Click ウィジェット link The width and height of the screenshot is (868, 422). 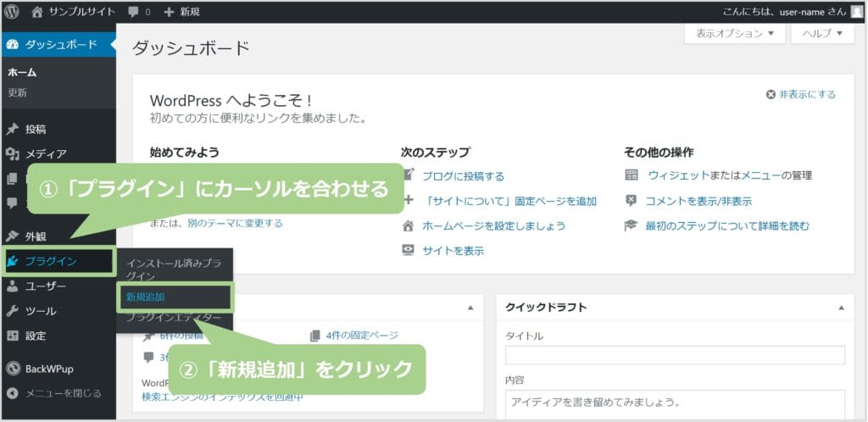click(679, 176)
